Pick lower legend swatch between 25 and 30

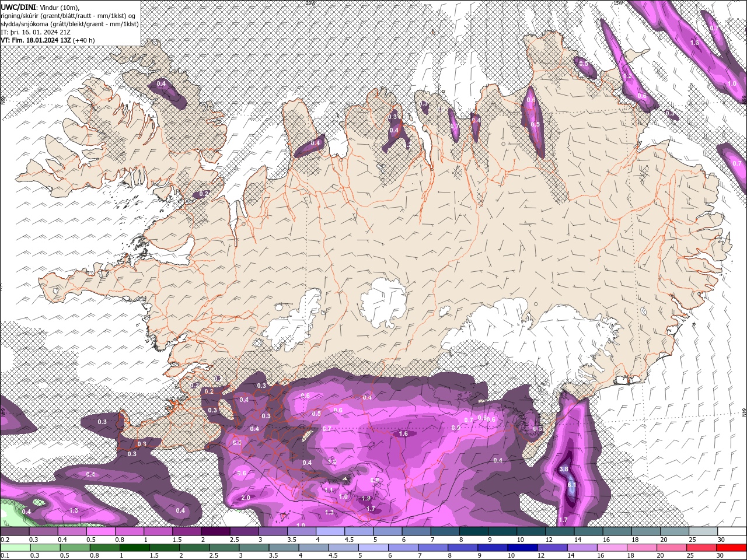[701, 548]
